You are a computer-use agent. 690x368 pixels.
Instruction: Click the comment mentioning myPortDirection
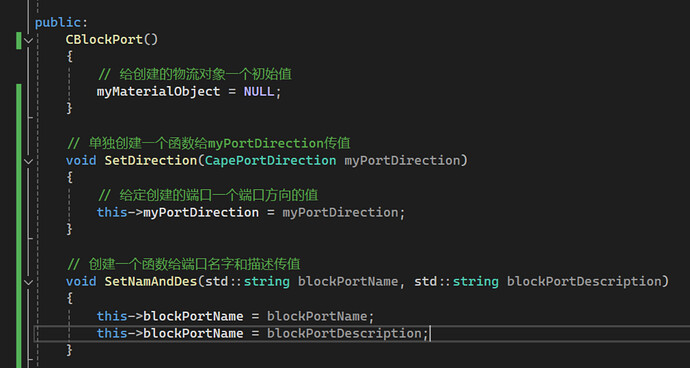click(209, 144)
